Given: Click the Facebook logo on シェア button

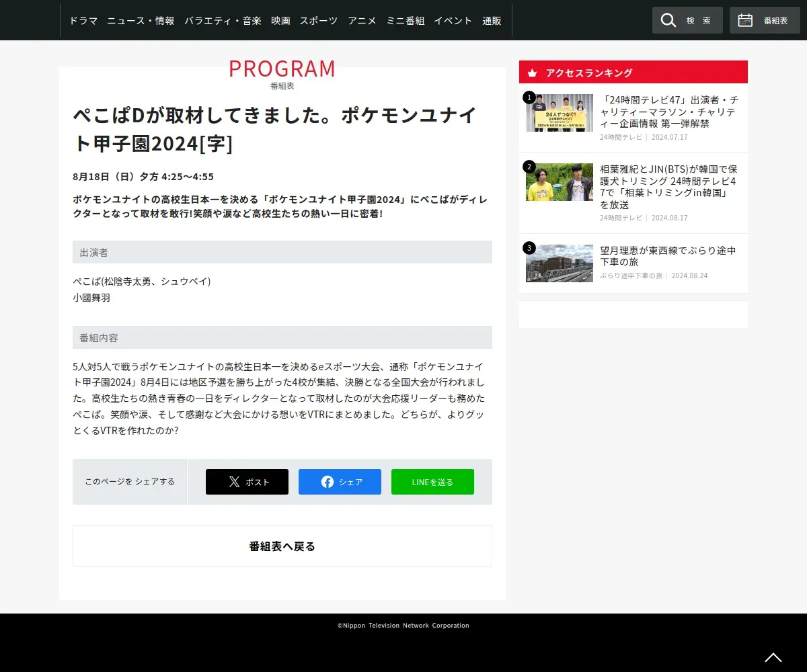Looking at the screenshot, I should (x=328, y=482).
